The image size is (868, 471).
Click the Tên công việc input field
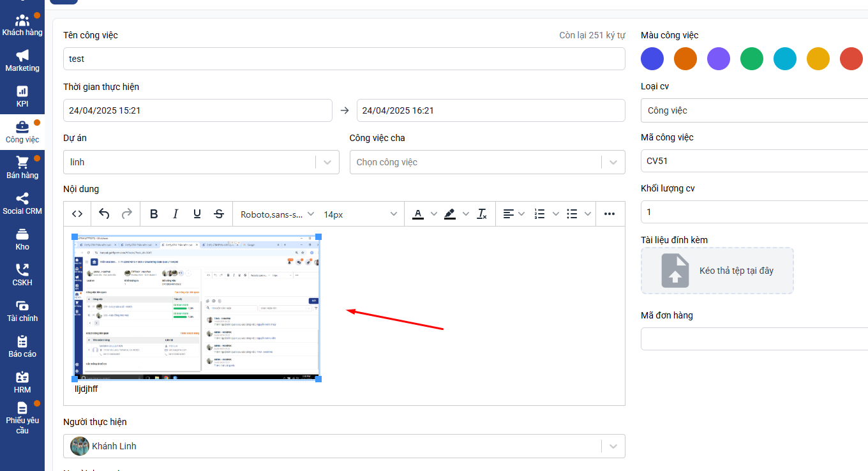[x=344, y=59]
